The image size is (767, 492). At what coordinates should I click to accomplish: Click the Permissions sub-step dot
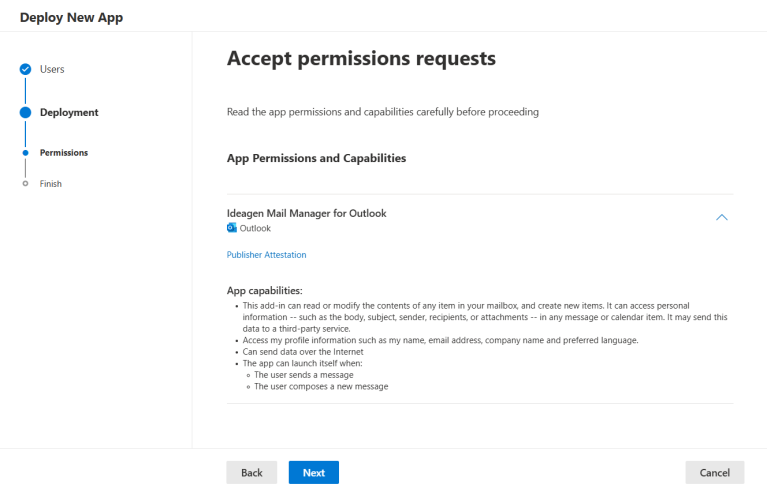25,153
